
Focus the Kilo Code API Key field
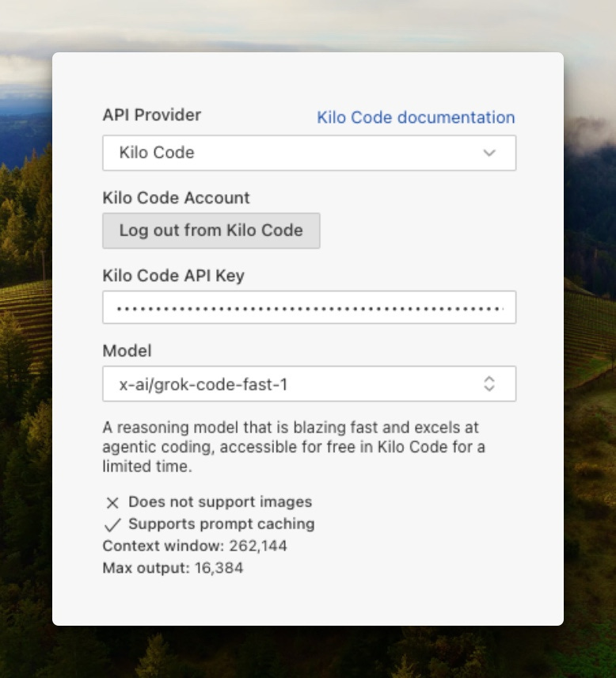[309, 307]
